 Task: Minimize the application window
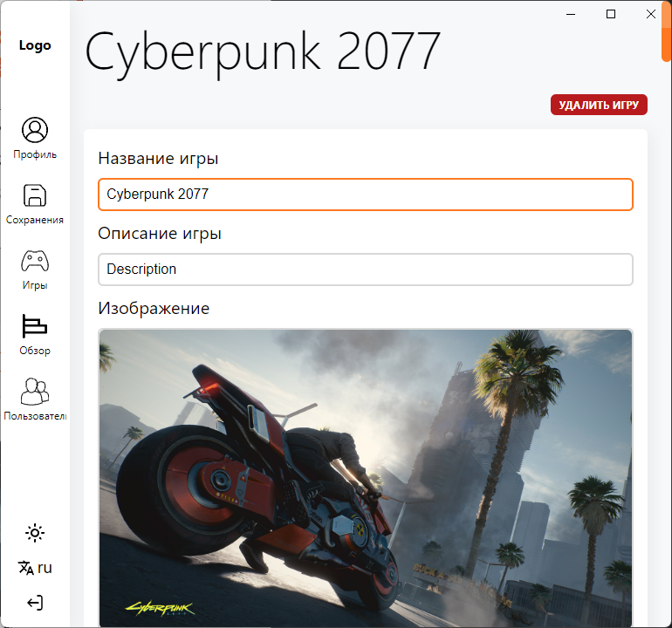pos(571,14)
